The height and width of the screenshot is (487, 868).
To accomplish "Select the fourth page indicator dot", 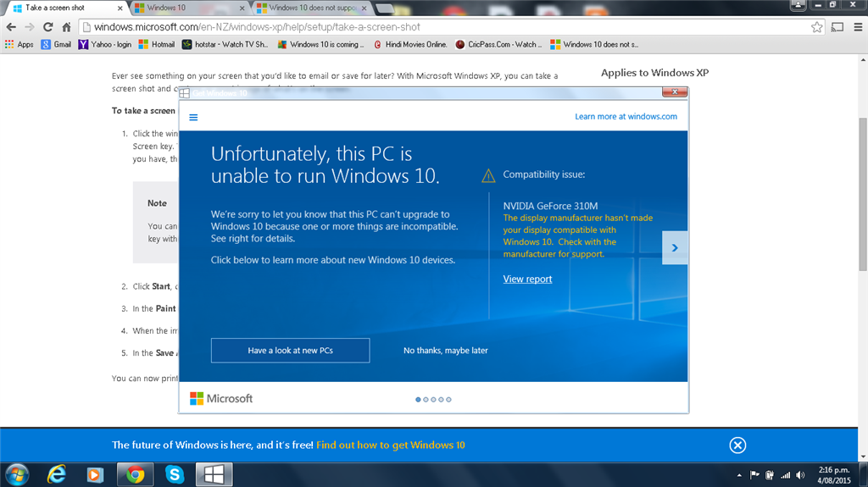I will 441,400.
